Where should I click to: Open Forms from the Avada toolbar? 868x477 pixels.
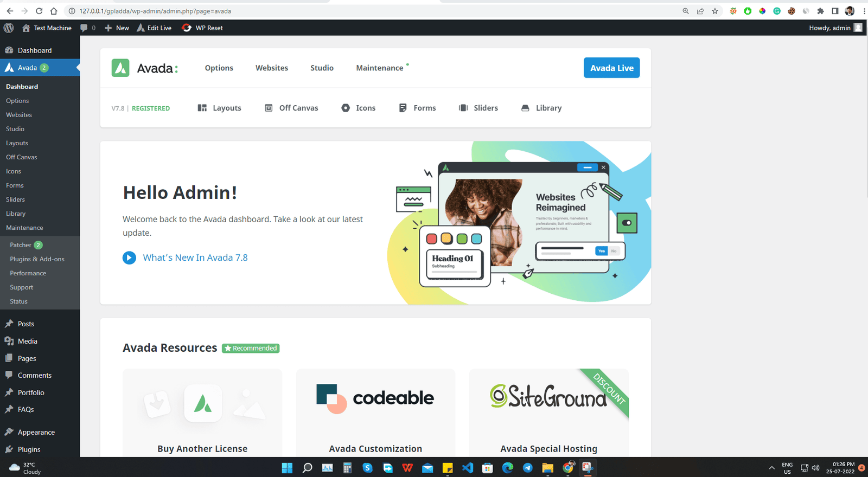[x=418, y=108]
